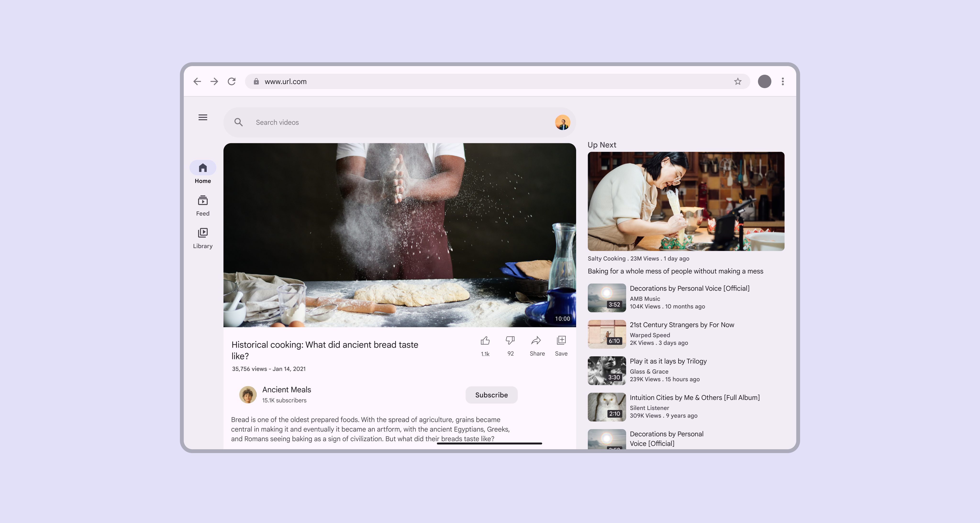The image size is (980, 523).
Task: Open Ancient Meals channel name link
Action: click(x=286, y=390)
